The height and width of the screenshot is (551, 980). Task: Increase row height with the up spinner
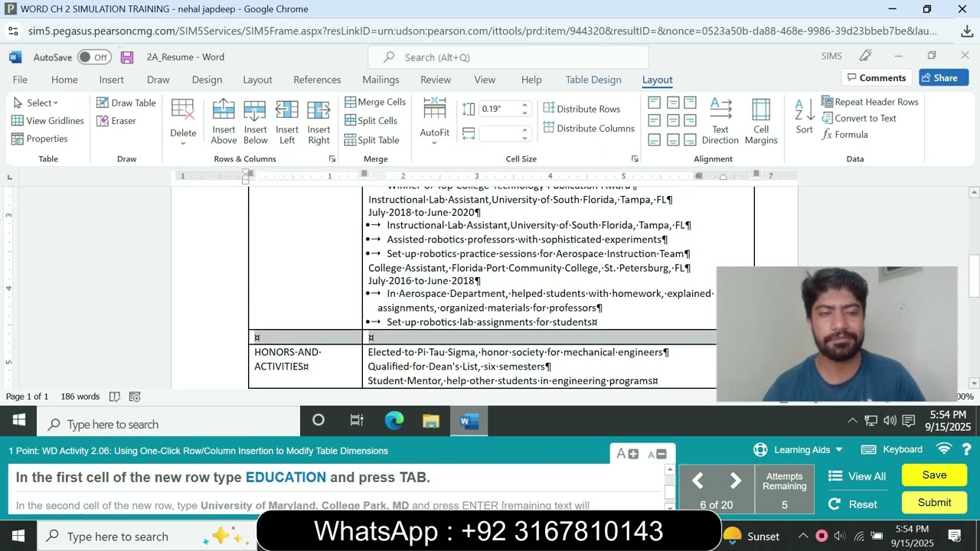pos(524,105)
